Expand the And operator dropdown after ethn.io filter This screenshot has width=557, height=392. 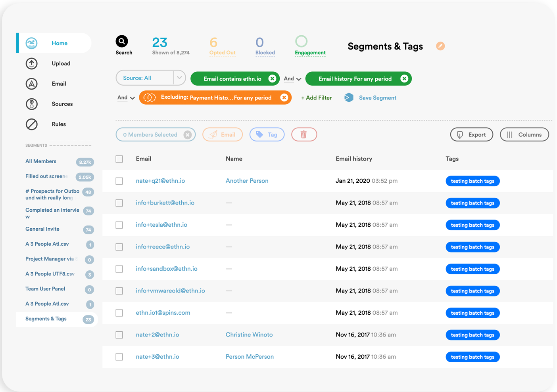point(292,78)
